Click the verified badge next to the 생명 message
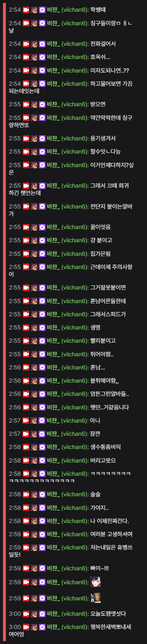Image resolution: width=147 pixels, height=644 pixels. 42,328
